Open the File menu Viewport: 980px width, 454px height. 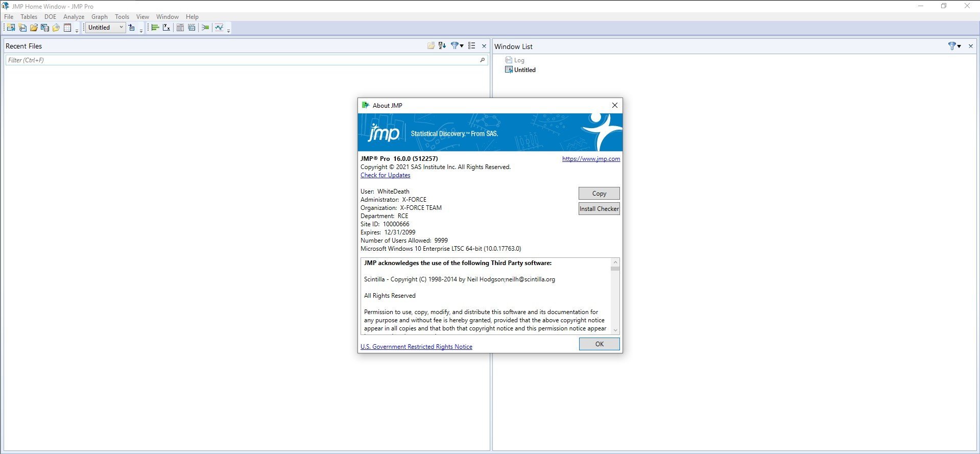[9, 17]
